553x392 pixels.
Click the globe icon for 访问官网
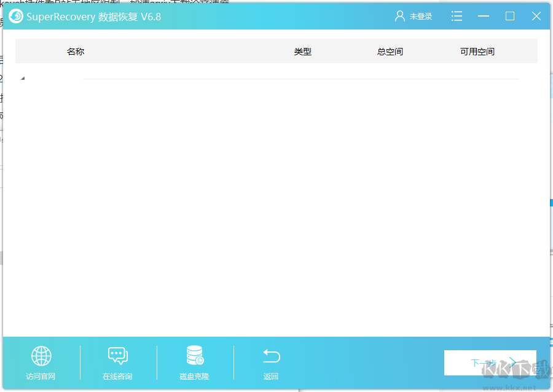41,356
